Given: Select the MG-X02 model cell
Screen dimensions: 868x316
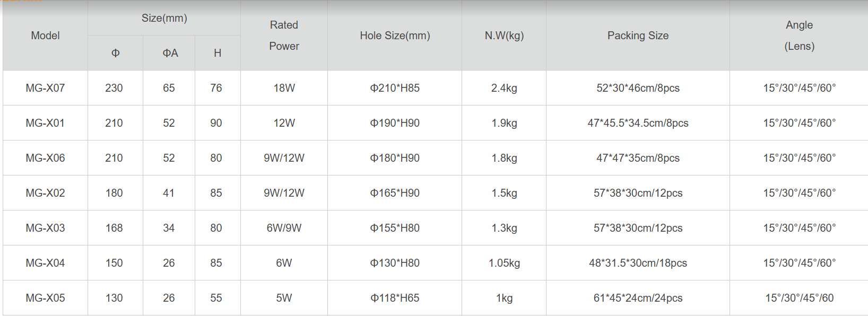Looking at the screenshot, I should pyautogui.click(x=45, y=193).
